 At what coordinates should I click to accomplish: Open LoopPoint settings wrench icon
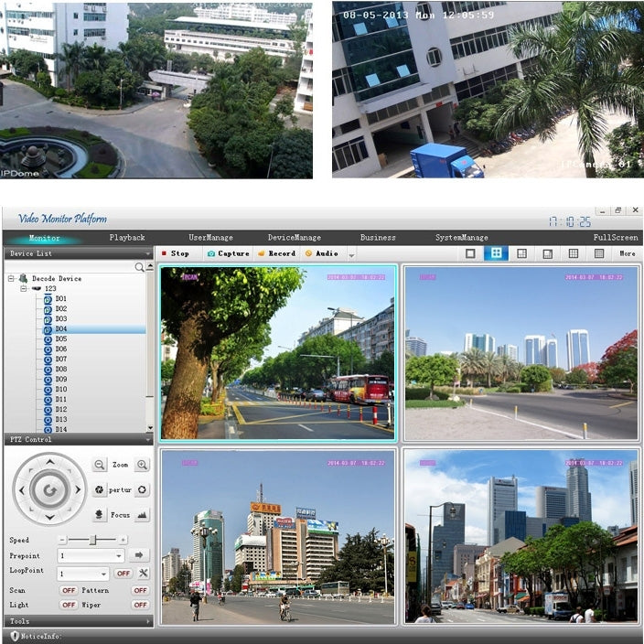tap(143, 573)
